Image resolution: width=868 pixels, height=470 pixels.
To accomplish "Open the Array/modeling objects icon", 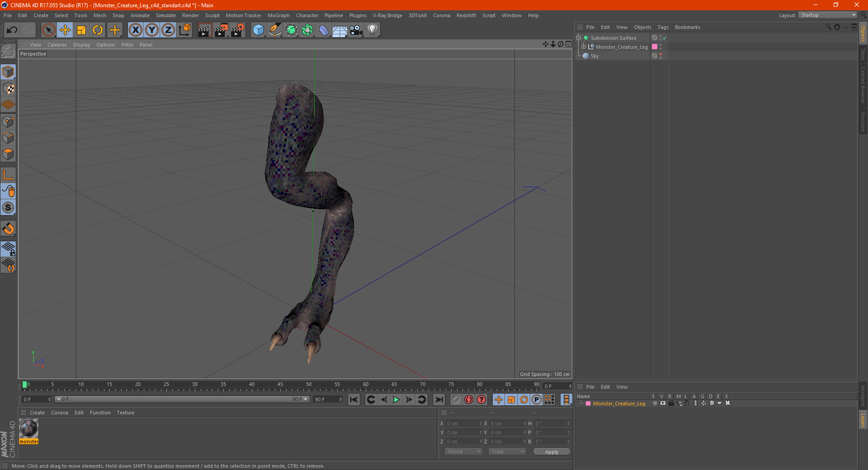I will pos(307,30).
